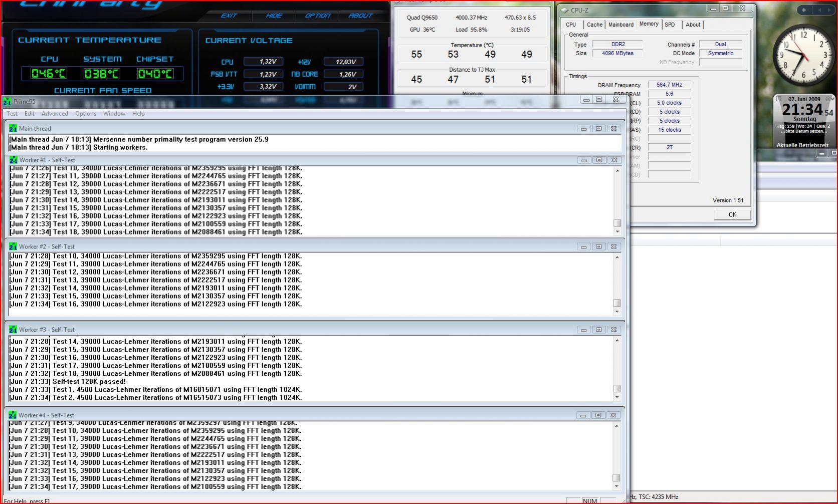Screen dimensions: 838x504
Task: Click the chipset temperature reading 040°C
Action: pos(155,74)
